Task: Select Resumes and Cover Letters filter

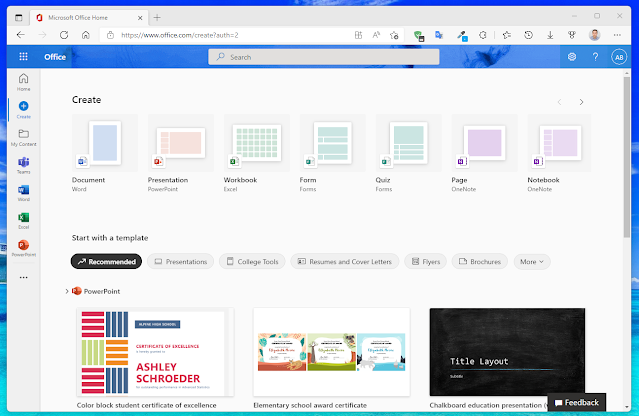Action: (x=345, y=262)
